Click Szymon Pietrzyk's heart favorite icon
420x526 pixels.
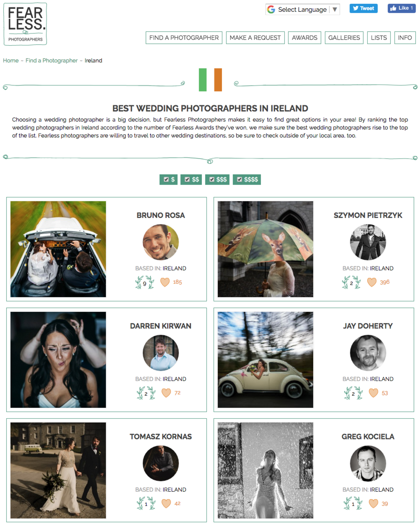click(x=372, y=282)
